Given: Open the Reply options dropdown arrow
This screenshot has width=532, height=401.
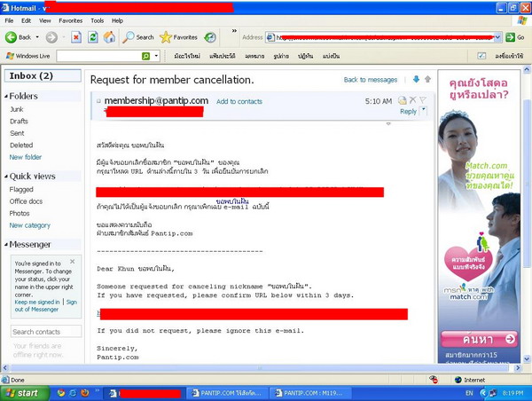Looking at the screenshot, I should point(424,111).
